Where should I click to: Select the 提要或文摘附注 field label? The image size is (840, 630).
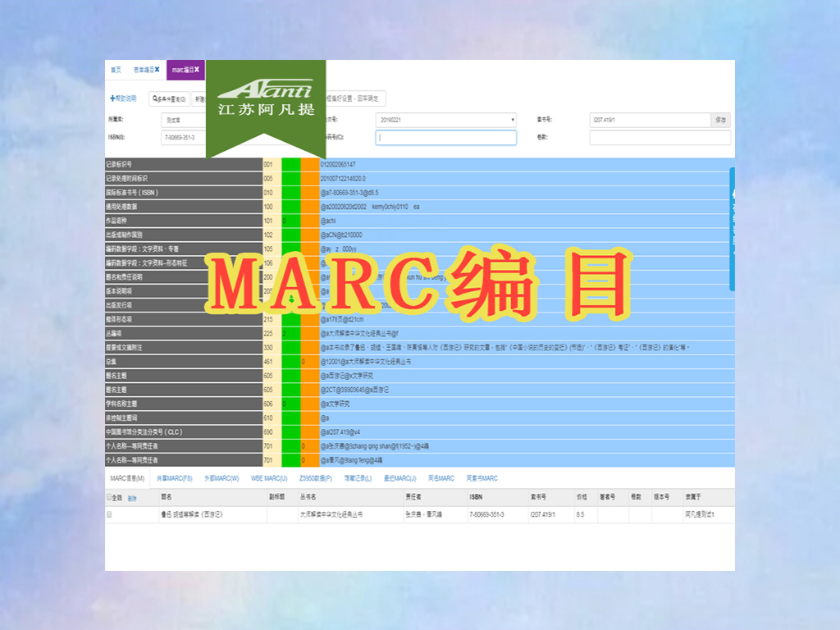[184, 348]
